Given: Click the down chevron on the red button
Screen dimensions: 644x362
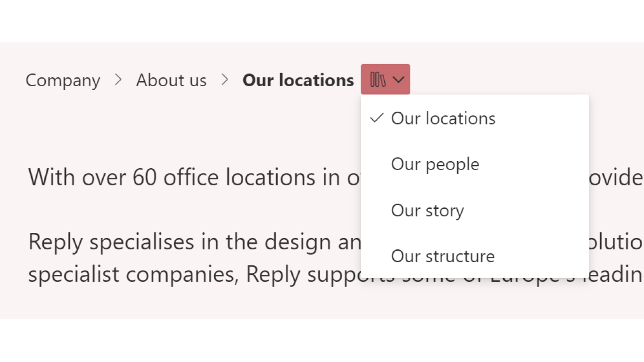Looking at the screenshot, I should [398, 80].
